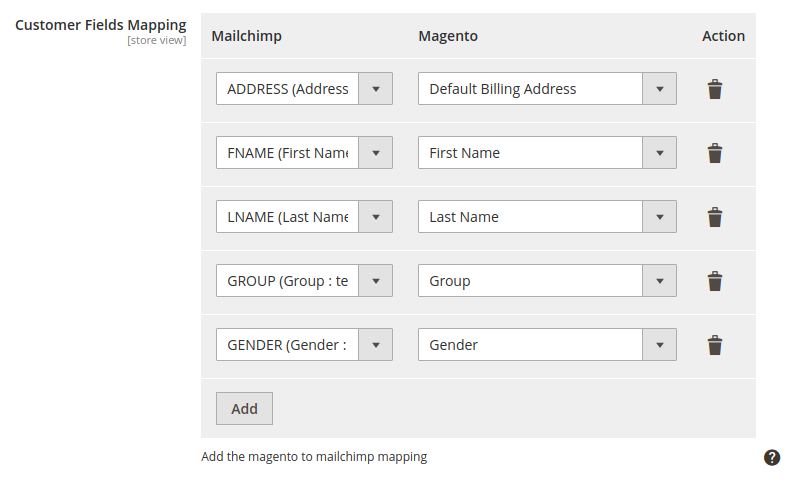Expand the GROUP Mailchimp field dropdown
The height and width of the screenshot is (489, 812).
coord(304,281)
